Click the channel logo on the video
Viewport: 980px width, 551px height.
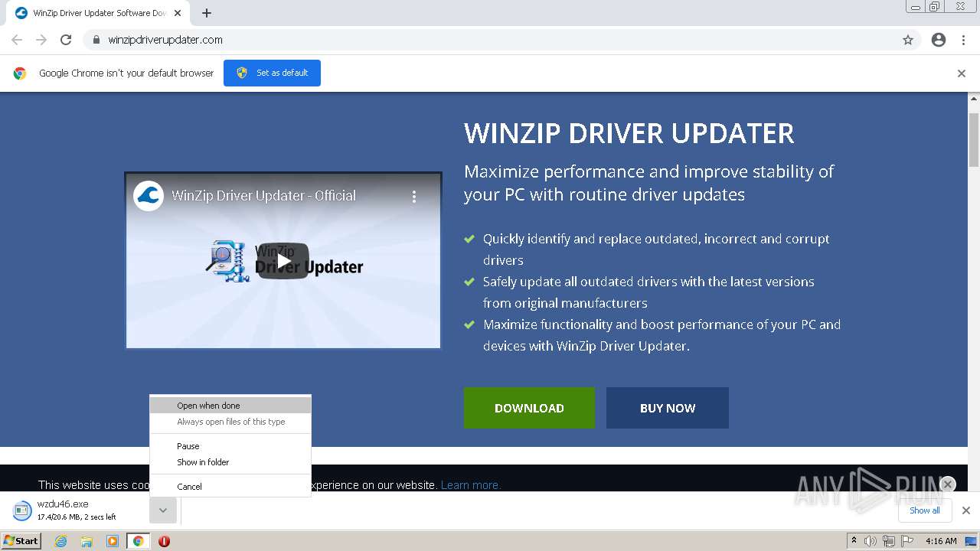click(149, 196)
